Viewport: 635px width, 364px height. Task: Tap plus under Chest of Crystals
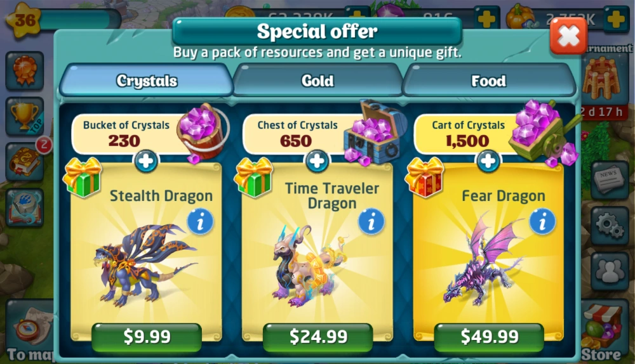[317, 161]
